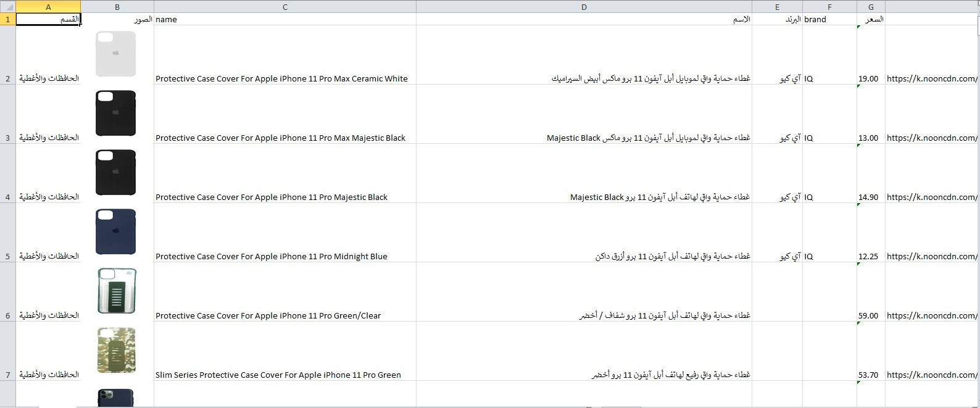The image size is (980, 408).
Task: Click the Select All corner button
Action: [7, 7]
